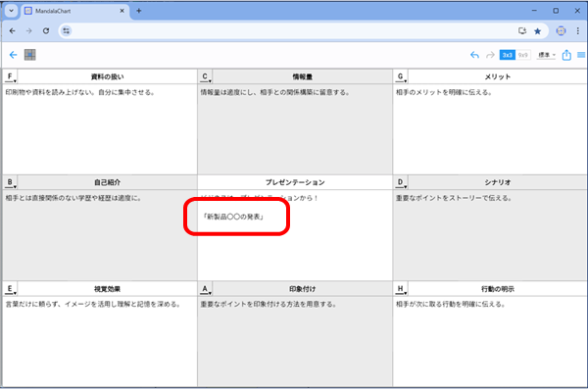Click text 情報量は適度にし in cell C
The width and height of the screenshot is (588, 389).
tap(227, 92)
